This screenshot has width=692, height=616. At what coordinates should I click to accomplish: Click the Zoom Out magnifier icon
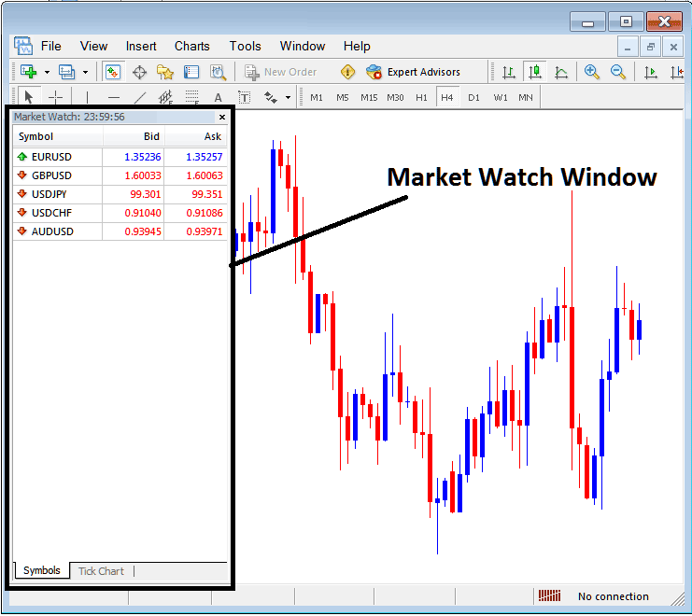(617, 72)
